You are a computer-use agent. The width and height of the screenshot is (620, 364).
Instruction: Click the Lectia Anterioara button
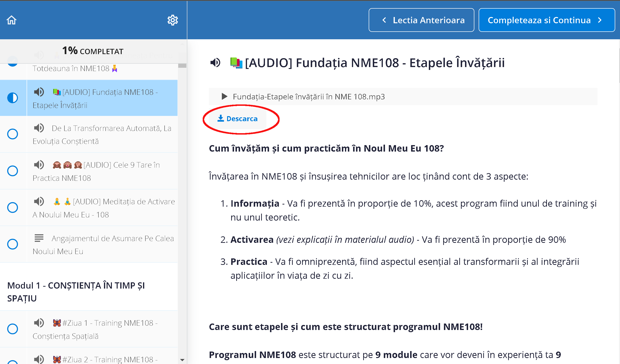(421, 20)
